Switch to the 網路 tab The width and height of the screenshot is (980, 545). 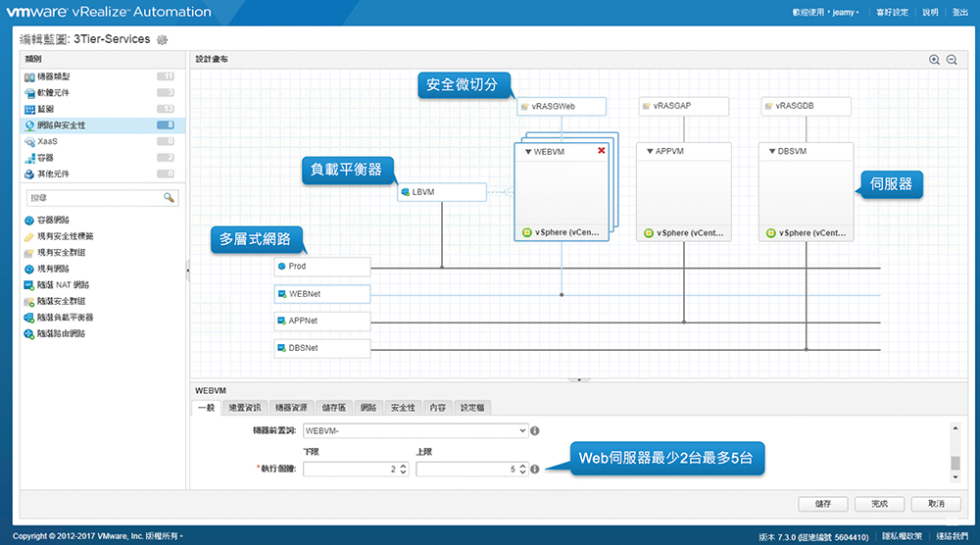click(368, 408)
